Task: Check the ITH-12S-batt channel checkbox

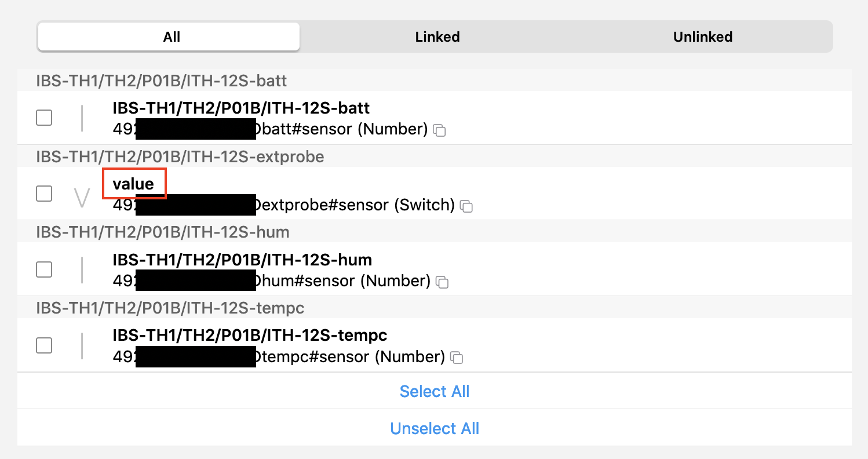Action: tap(44, 118)
